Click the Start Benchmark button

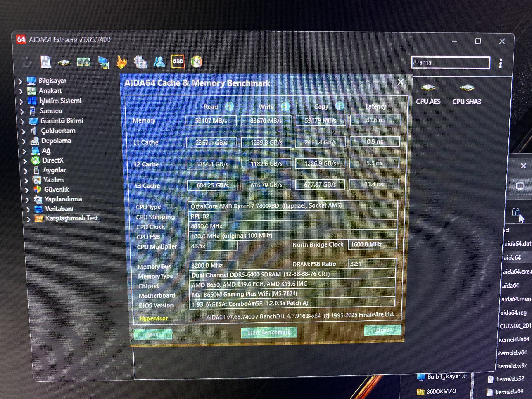[x=269, y=332]
